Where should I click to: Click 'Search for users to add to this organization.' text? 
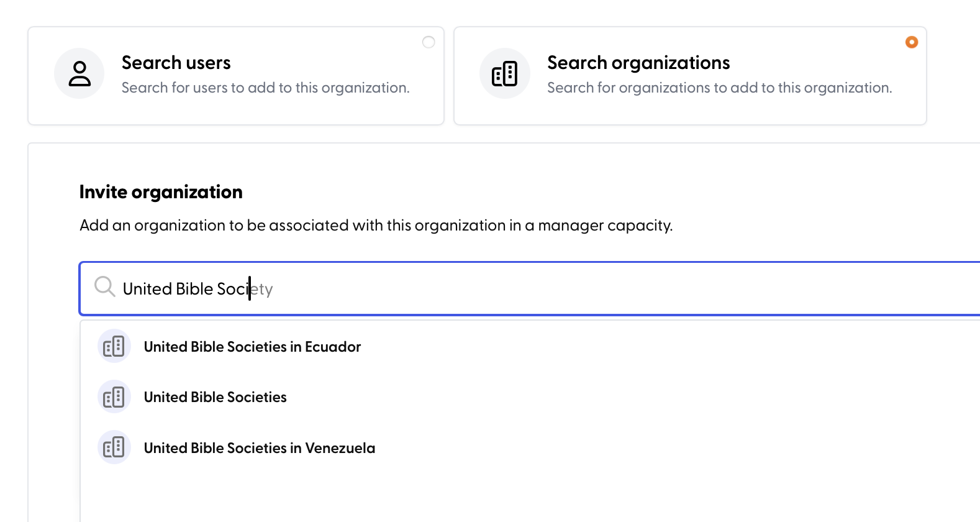pyautogui.click(x=266, y=88)
